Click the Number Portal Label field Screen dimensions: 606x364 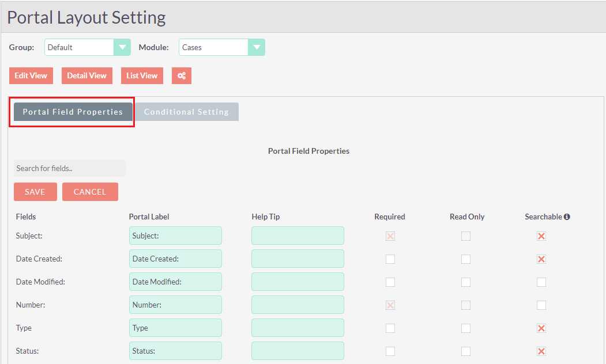[175, 305]
